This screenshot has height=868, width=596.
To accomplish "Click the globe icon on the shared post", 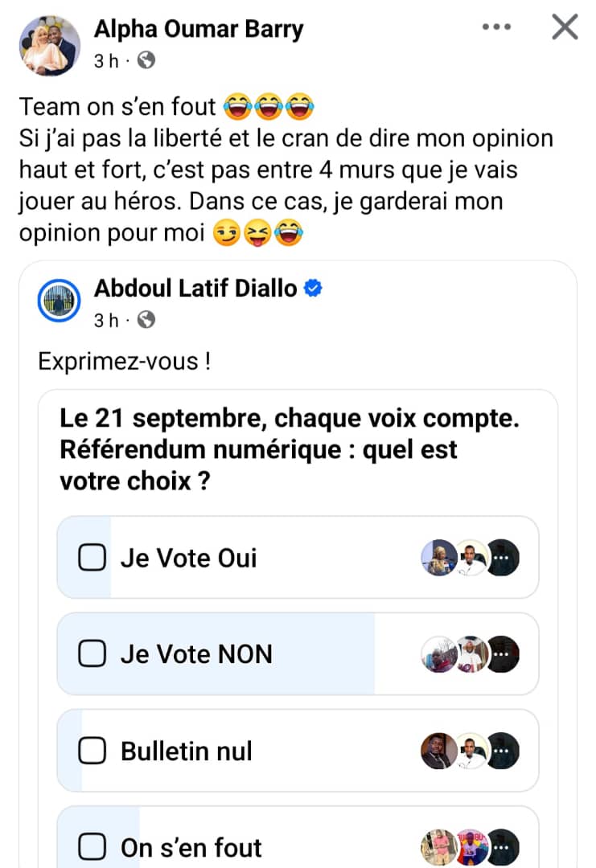I will 146,321.
